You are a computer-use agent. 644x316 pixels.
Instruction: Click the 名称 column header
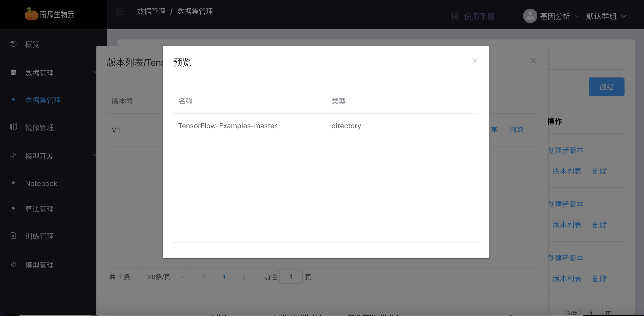pos(185,101)
